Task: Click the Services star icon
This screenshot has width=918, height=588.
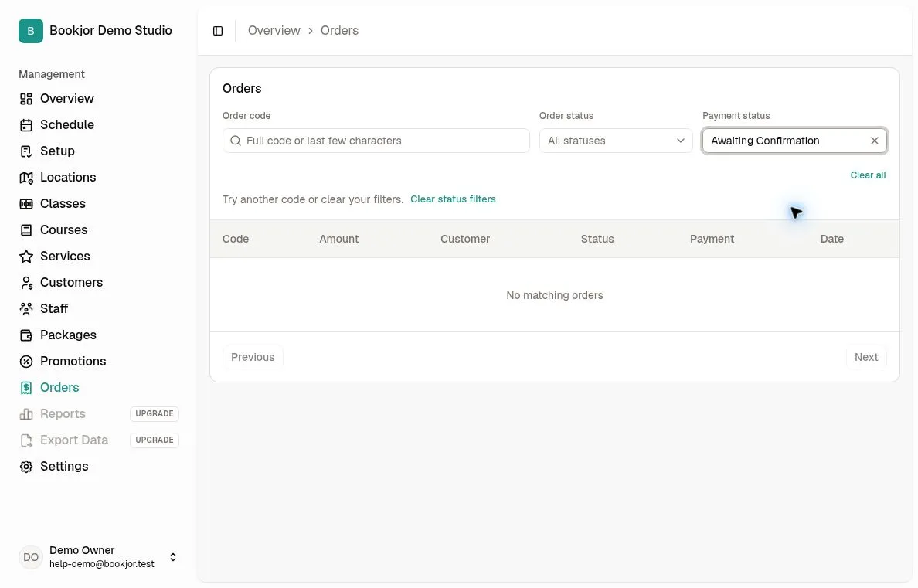Action: coord(26,257)
